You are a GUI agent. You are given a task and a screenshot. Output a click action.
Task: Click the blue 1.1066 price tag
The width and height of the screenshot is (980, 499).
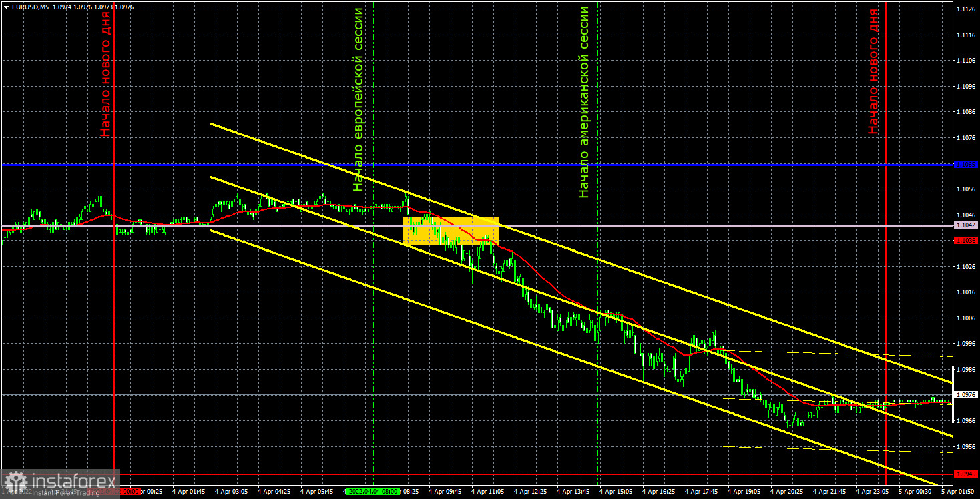tap(966, 164)
